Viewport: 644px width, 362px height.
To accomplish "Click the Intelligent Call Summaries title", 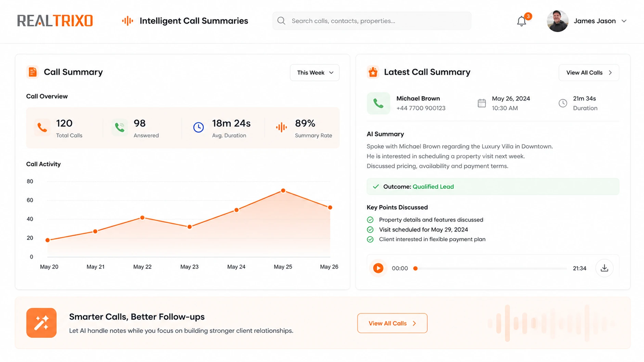I will click(194, 21).
